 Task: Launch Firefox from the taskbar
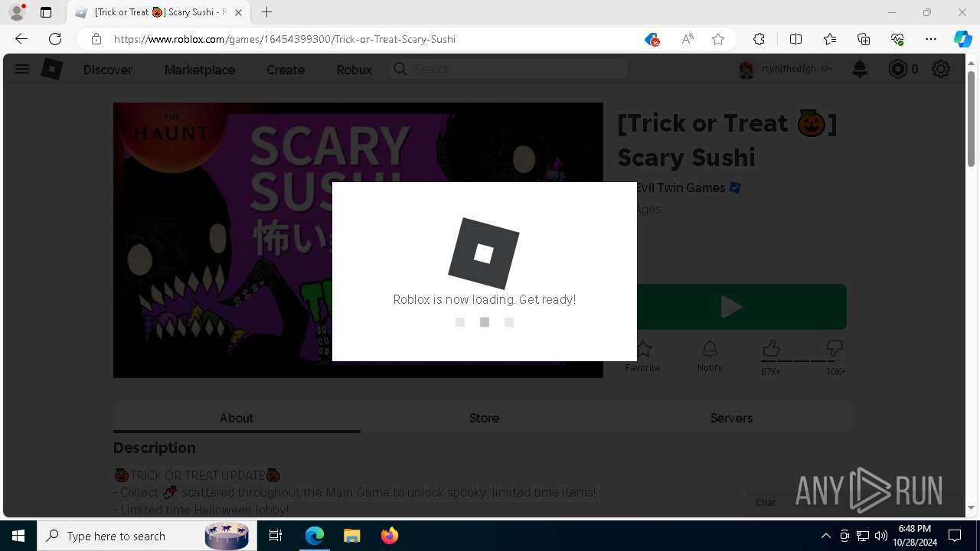[x=389, y=536]
